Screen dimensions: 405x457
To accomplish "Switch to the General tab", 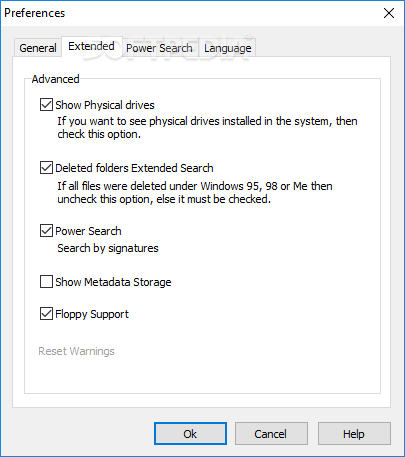I will click(38, 48).
